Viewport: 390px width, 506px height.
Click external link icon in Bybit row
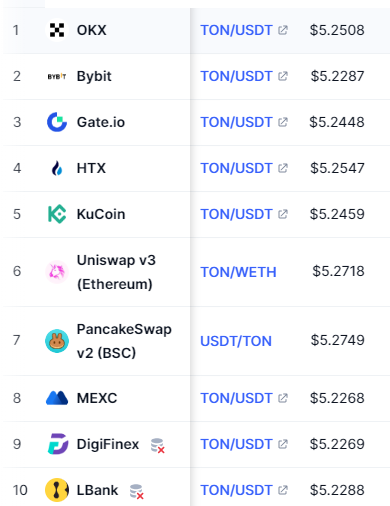(283, 76)
